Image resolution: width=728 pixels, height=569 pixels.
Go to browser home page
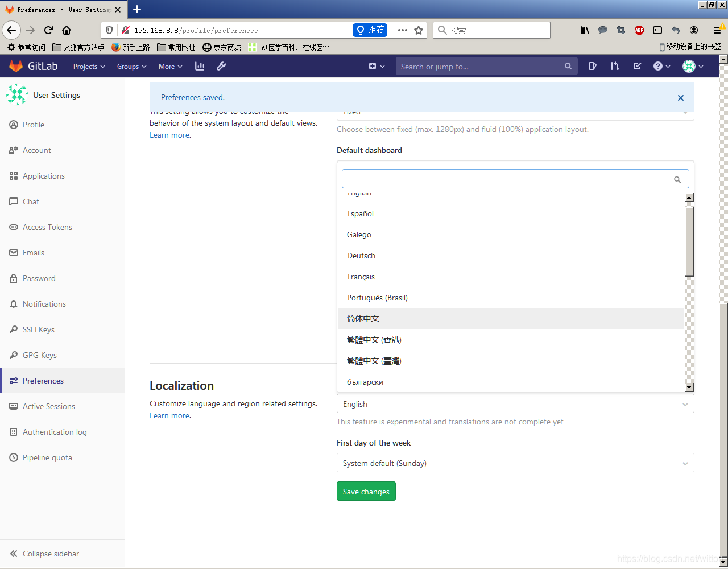pyautogui.click(x=67, y=30)
